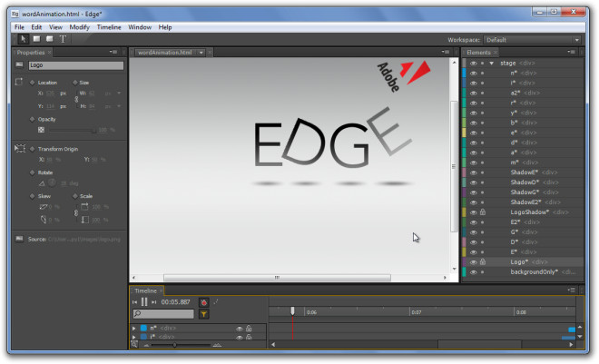Hide the stage element
The width and height of the screenshot is (599, 364).
474,63
